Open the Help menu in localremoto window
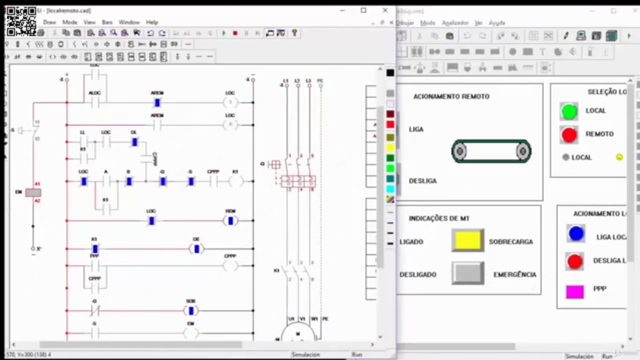Viewport: 640px width, 360px height. tap(152, 22)
